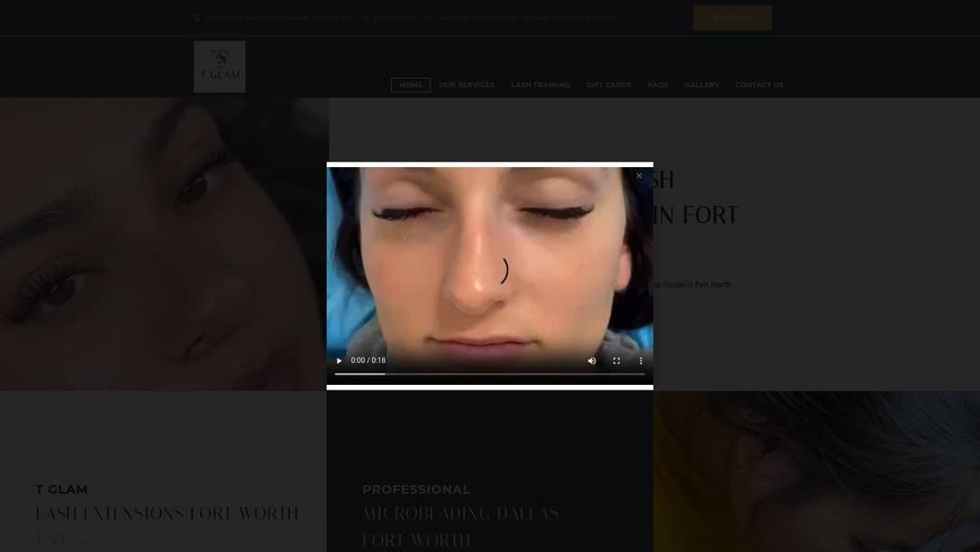This screenshot has width=980, height=552.
Task: Click the location pin icon in the top bar
Action: [198, 17]
